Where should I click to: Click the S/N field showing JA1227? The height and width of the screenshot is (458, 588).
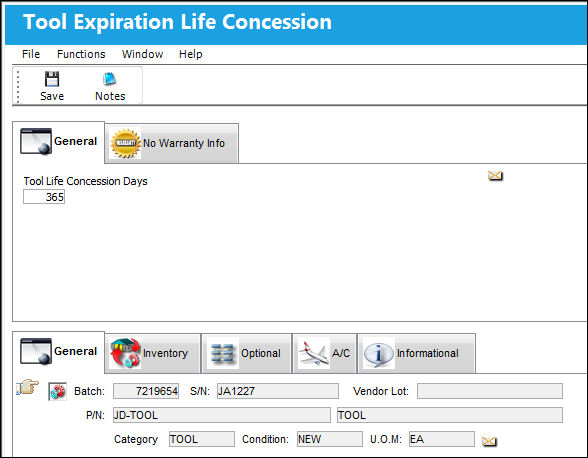click(278, 391)
